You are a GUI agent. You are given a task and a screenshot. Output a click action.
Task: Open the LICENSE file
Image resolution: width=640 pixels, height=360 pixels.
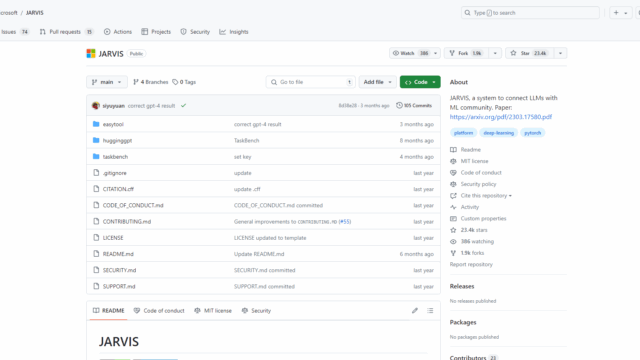pyautogui.click(x=113, y=238)
